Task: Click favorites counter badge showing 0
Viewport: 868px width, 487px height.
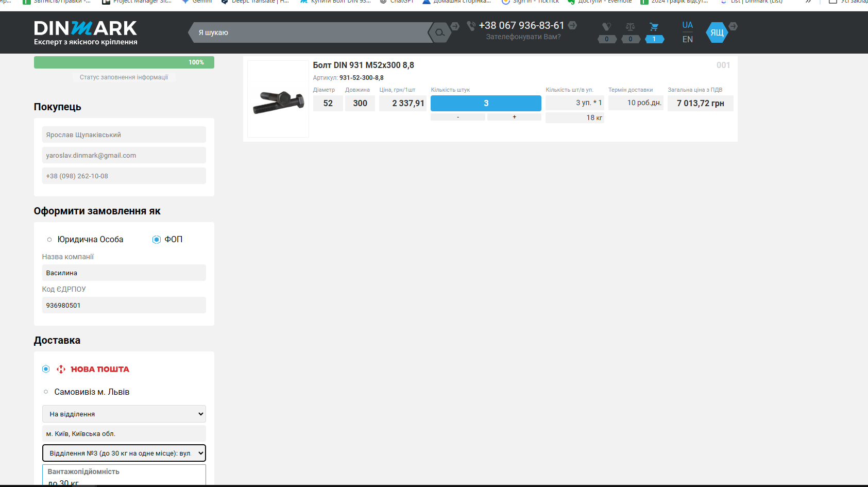Action: pos(607,39)
